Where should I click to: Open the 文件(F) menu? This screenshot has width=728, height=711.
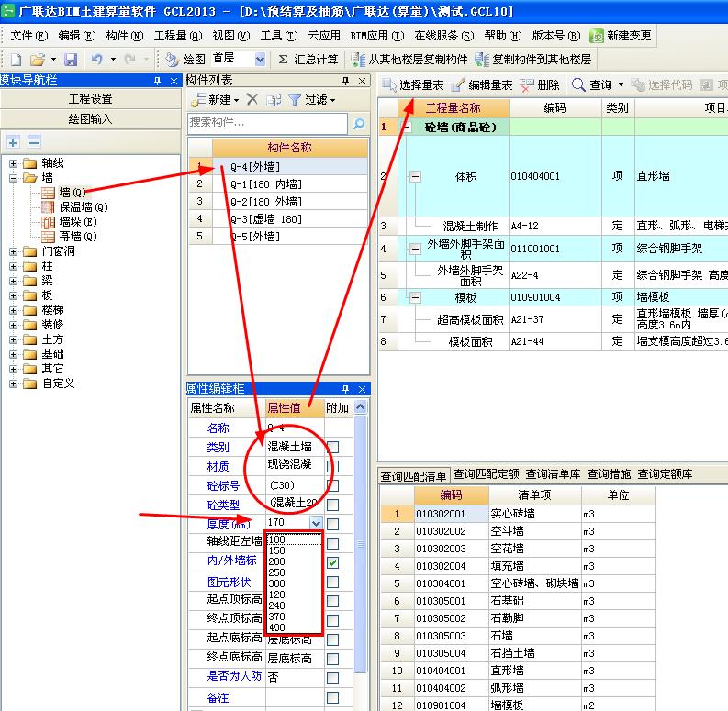point(28,36)
